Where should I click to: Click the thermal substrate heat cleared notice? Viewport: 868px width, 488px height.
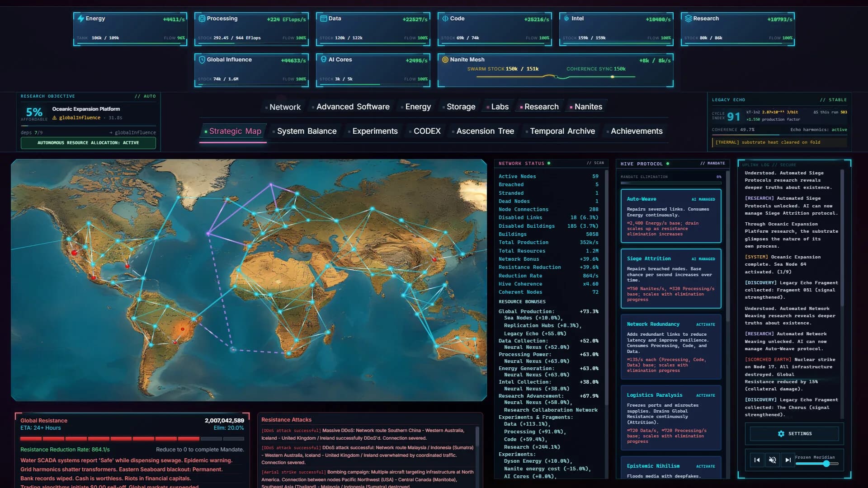(780, 143)
